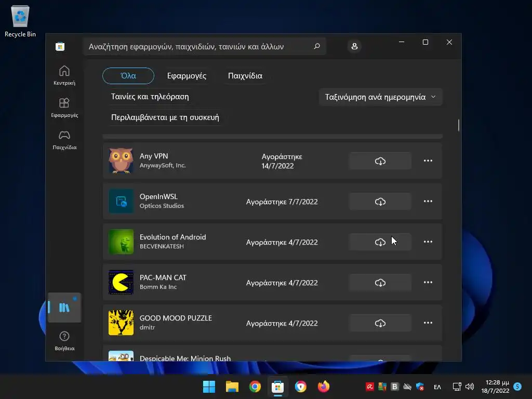Viewport: 532px width, 399px height.
Task: Open the OpenInWSL app title
Action: point(158,196)
